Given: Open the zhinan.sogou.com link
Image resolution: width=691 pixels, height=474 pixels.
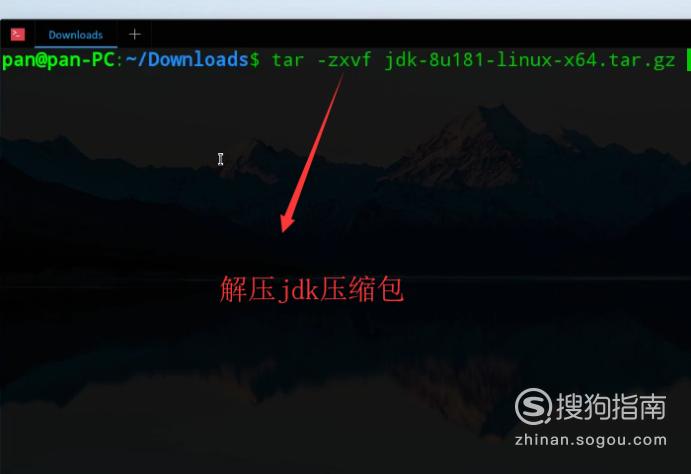Looking at the screenshot, I should pos(591,440).
